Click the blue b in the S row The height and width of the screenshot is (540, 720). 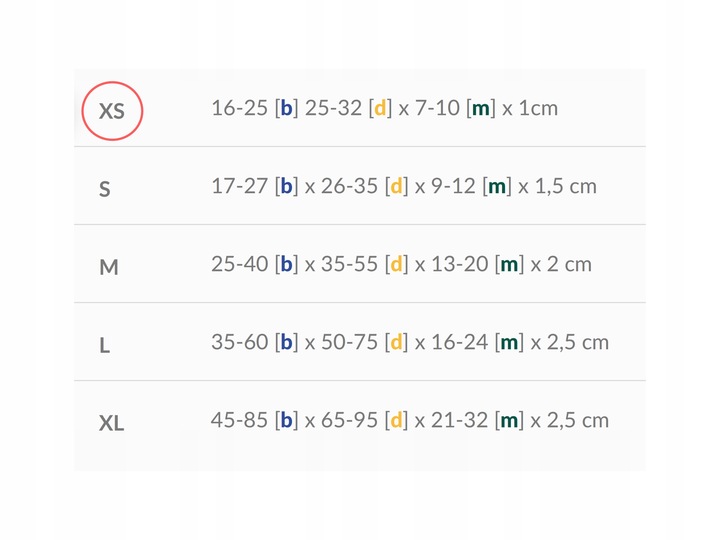pos(287,186)
